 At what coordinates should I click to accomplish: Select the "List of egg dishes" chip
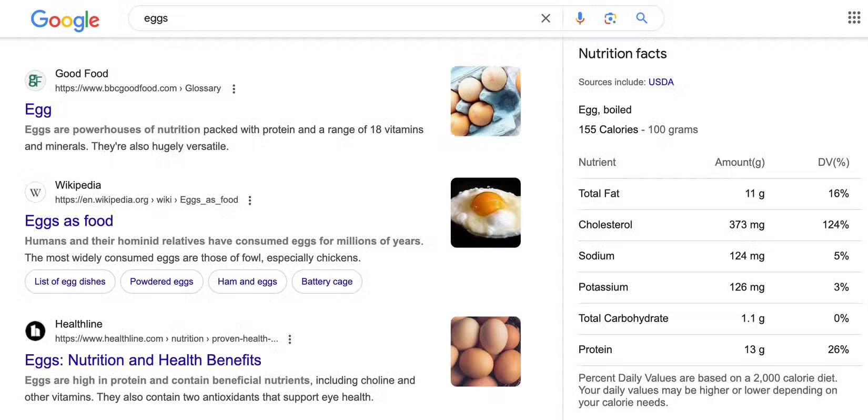tap(70, 282)
